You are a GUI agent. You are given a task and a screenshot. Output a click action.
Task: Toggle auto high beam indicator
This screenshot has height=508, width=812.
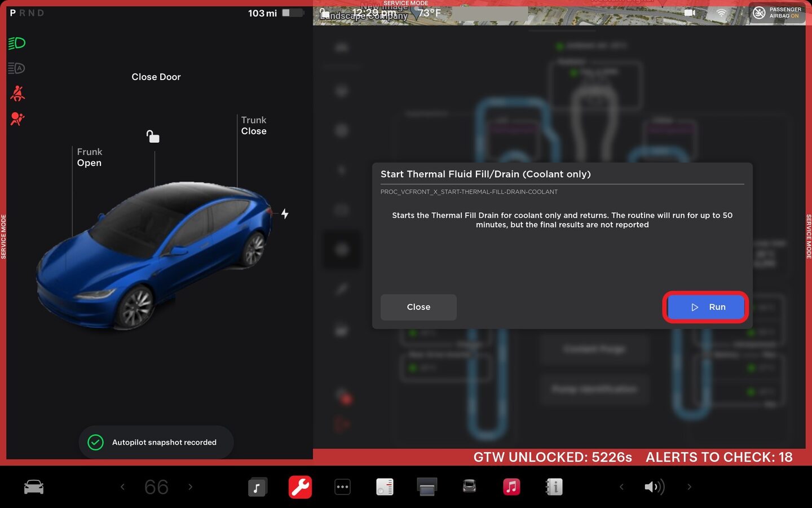pos(17,68)
